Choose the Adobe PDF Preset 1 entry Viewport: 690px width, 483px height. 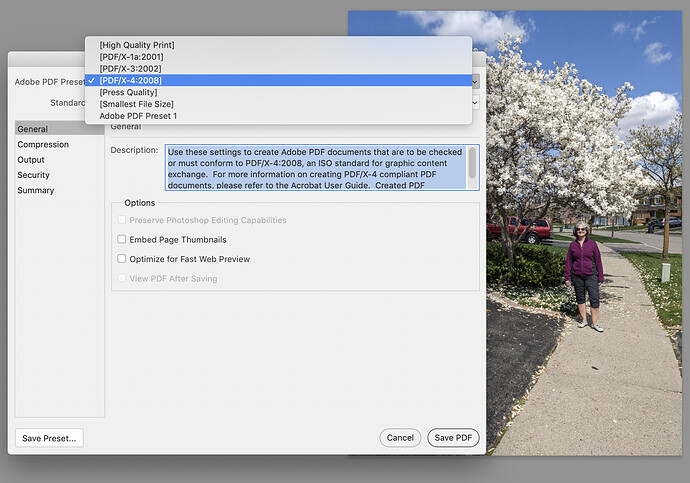(x=278, y=116)
